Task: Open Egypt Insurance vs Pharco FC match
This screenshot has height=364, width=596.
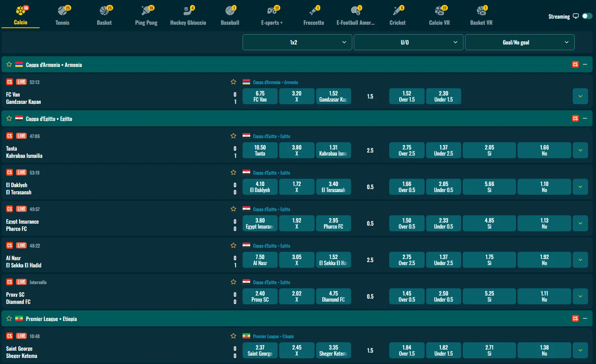Action: tap(22, 225)
